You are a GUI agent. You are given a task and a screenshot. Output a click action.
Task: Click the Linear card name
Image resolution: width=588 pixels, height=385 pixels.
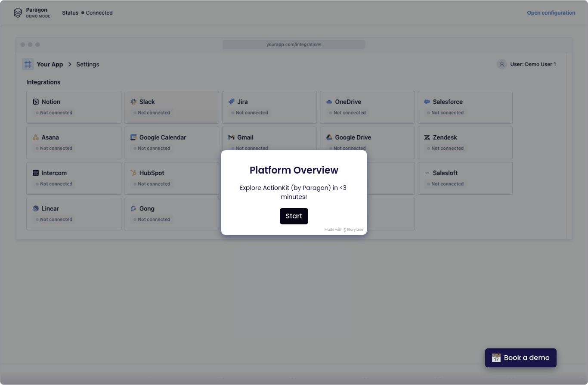click(50, 209)
